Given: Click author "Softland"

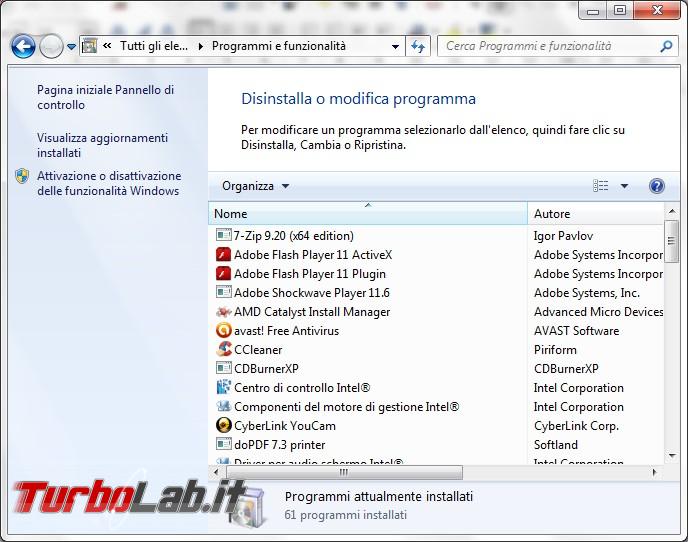Looking at the screenshot, I should pos(555,445).
